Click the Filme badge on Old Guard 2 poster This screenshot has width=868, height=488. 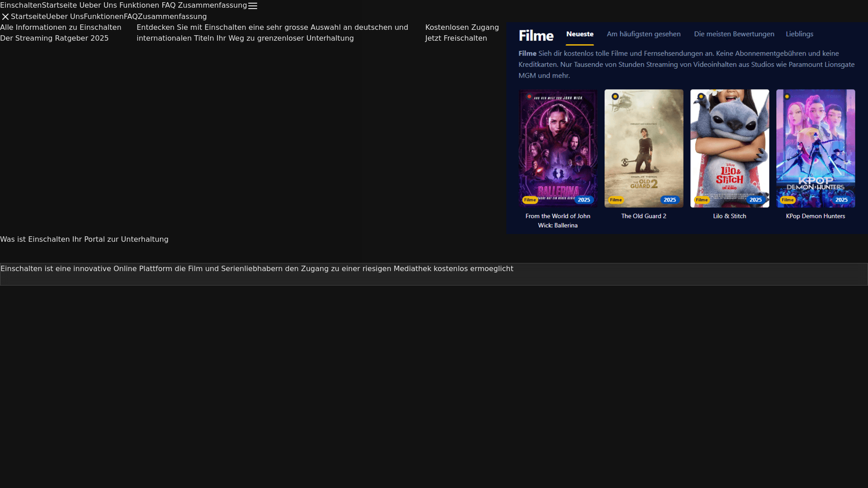pyautogui.click(x=616, y=200)
